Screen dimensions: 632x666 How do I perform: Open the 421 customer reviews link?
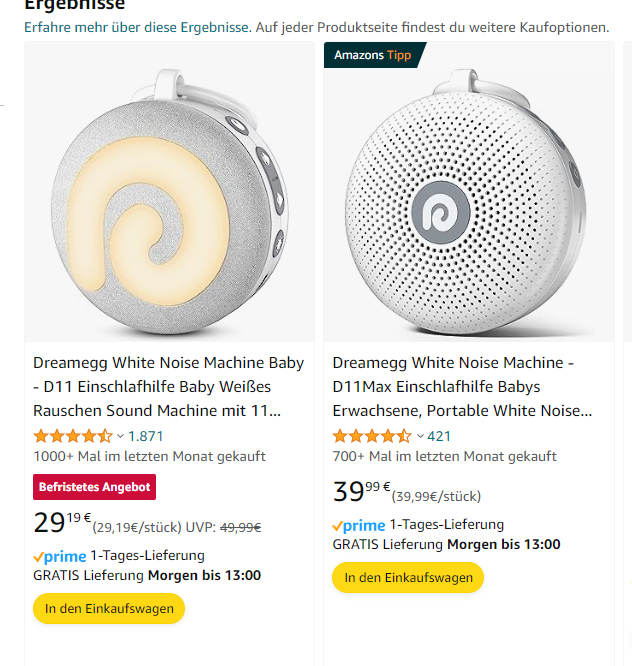pos(439,436)
